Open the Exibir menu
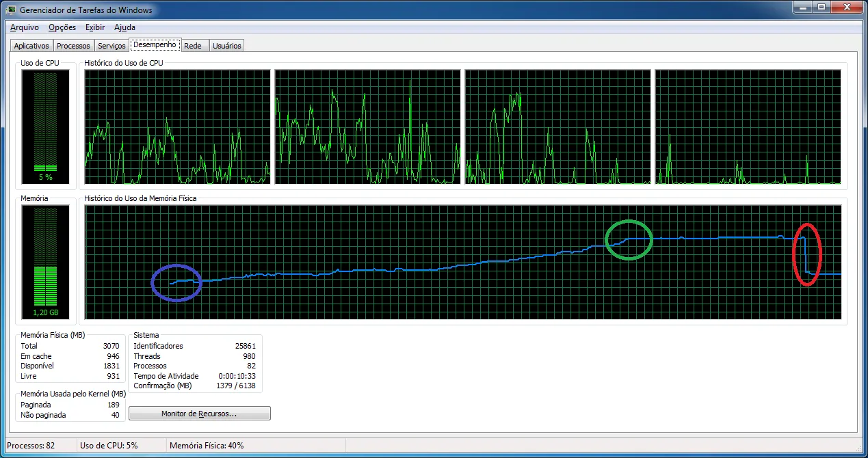The height and width of the screenshot is (458, 868). 95,27
